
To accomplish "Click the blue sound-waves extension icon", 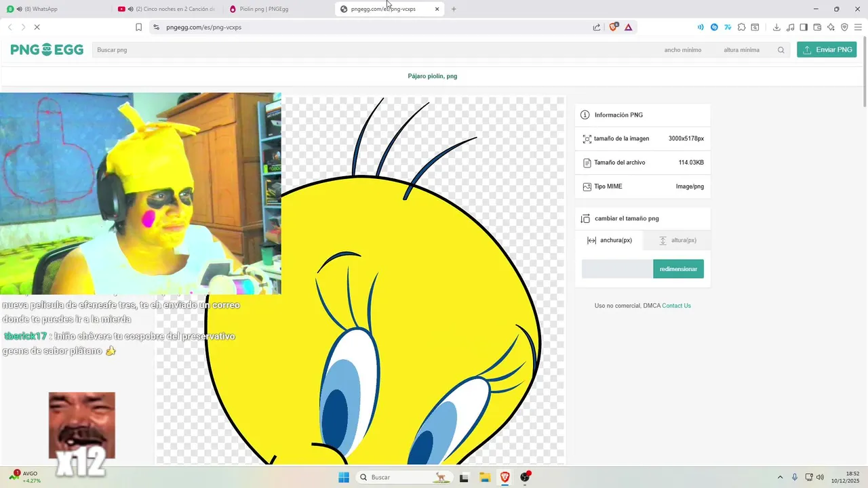I will point(701,27).
